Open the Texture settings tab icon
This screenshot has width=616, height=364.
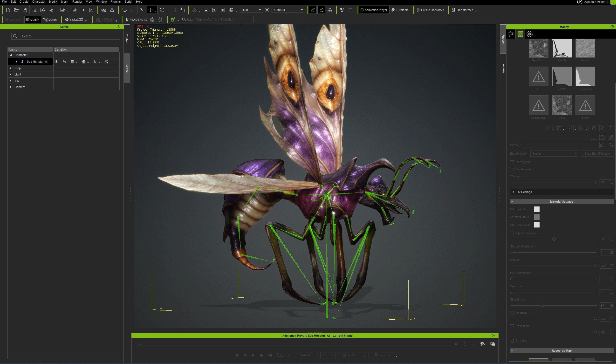[x=520, y=34]
